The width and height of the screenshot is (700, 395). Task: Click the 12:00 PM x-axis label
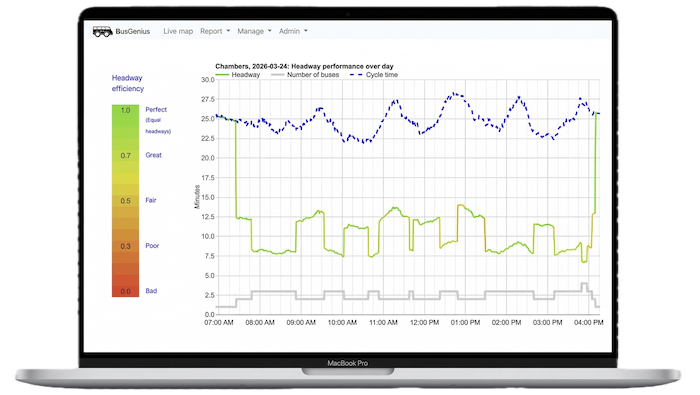(424, 322)
